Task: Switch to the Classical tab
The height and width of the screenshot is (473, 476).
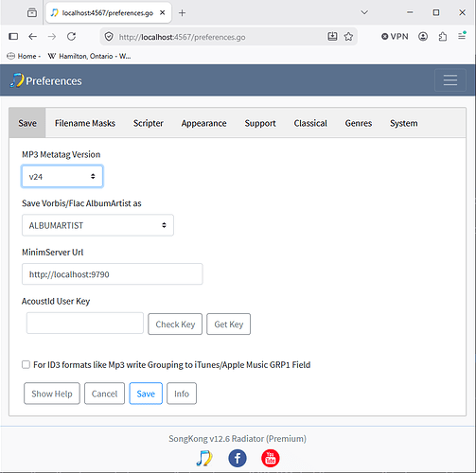Action: click(310, 123)
